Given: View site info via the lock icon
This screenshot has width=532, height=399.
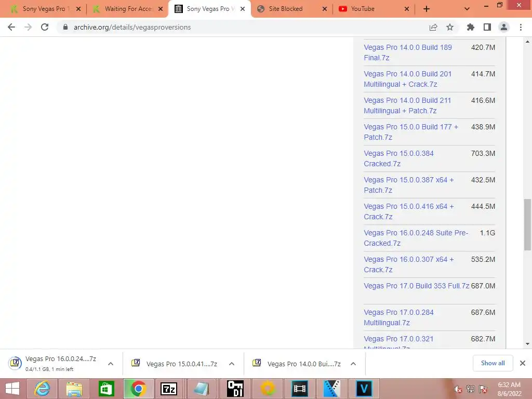Looking at the screenshot, I should (65, 27).
